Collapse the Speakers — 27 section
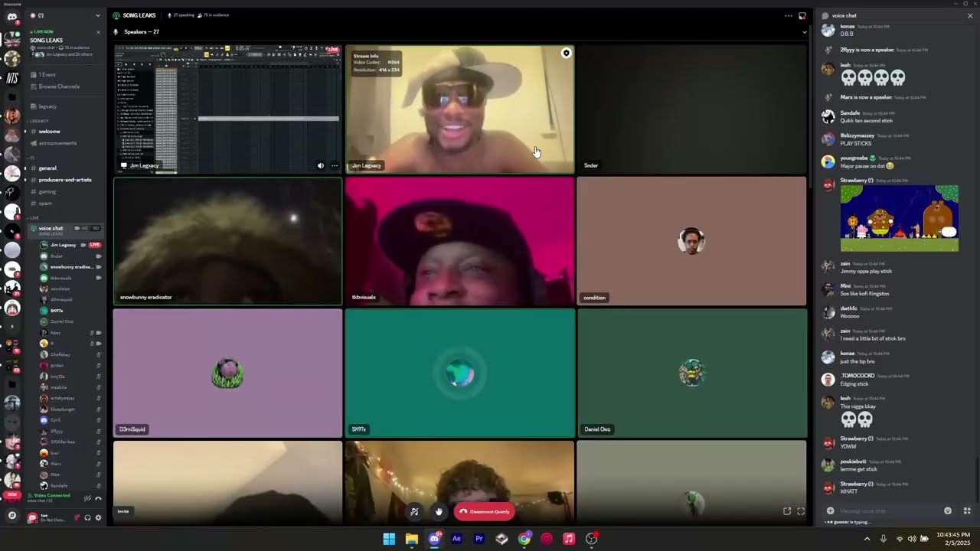This screenshot has height=551, width=980. (x=804, y=32)
